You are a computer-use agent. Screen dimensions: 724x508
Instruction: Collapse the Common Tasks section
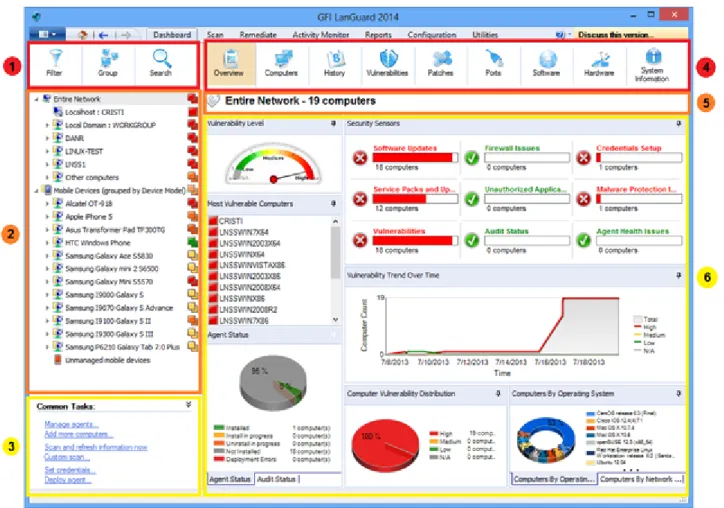tap(188, 405)
